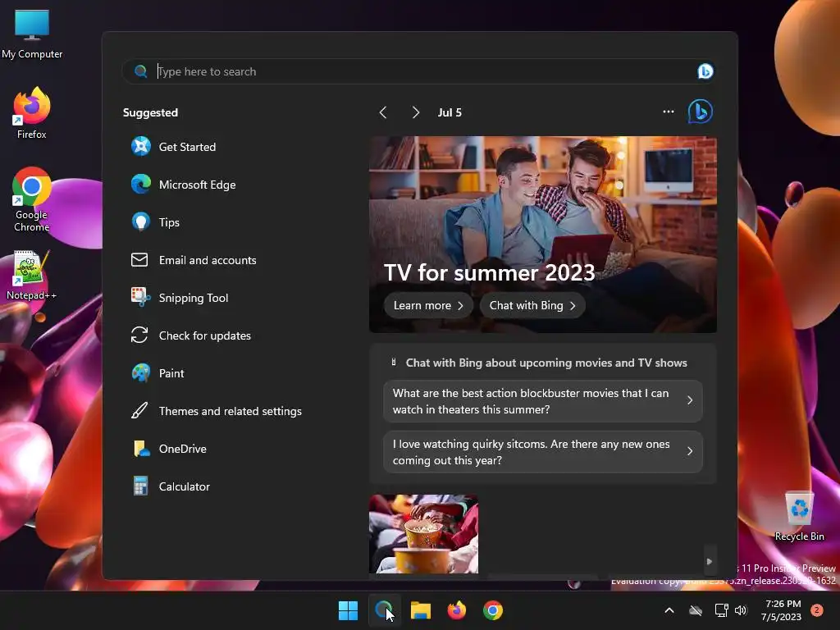Image resolution: width=840 pixels, height=630 pixels.
Task: Click the chevron on the quirky sitcoms prompt
Action: point(690,452)
